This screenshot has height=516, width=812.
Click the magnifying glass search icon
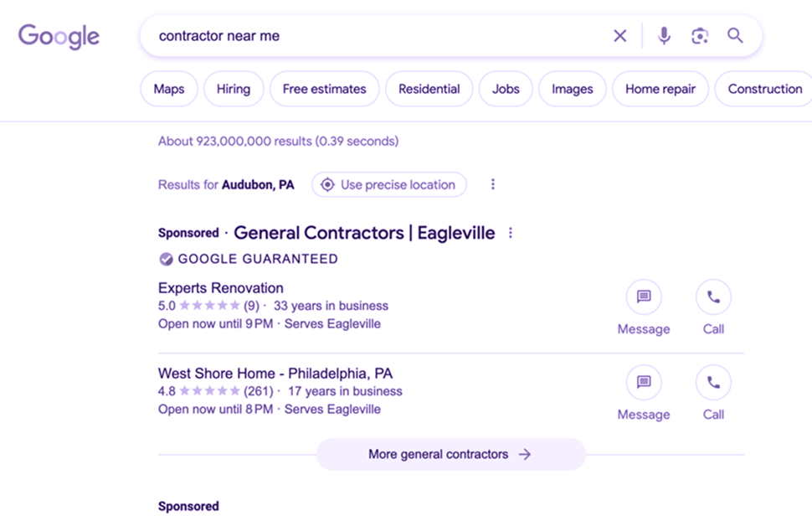[x=735, y=36]
